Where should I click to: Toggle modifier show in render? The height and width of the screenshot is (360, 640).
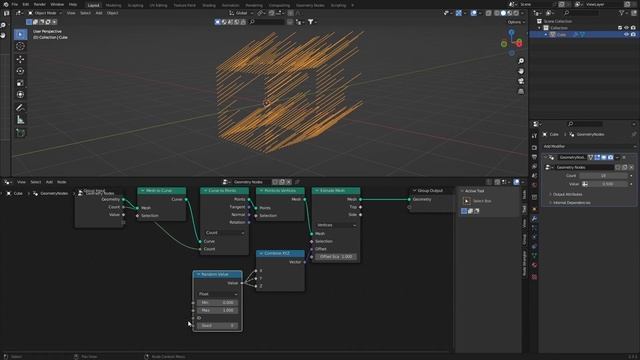(610, 158)
